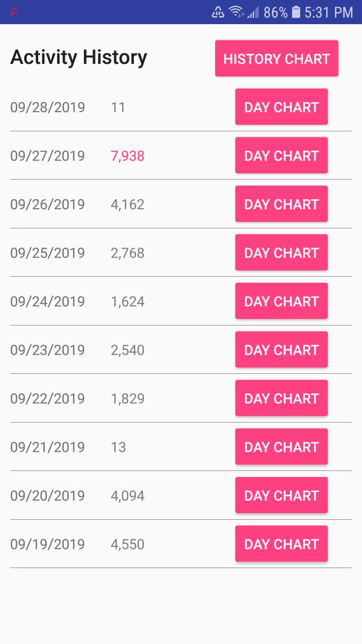Open Day Chart for 09/21/2019
Viewport: 362px width, 644px height.
[x=281, y=447]
